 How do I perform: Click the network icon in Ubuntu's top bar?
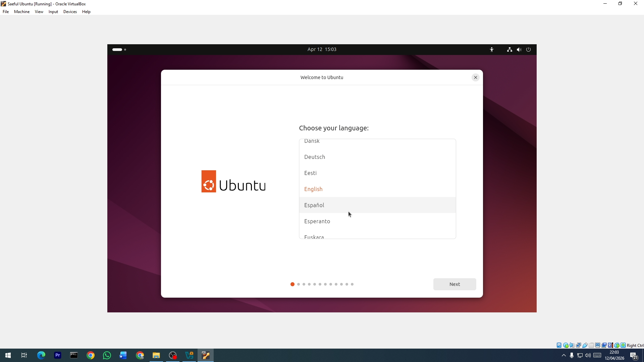(x=509, y=49)
